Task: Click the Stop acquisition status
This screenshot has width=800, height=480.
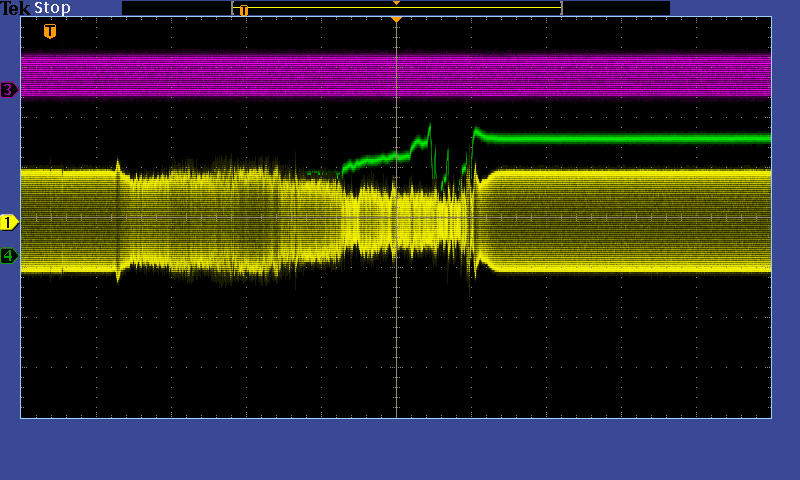Action: click(53, 8)
